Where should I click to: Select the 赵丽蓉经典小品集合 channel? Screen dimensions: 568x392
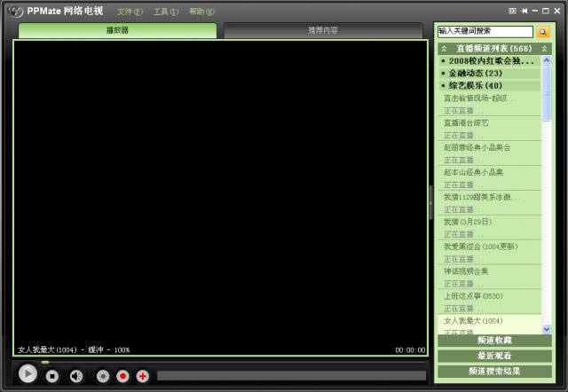pyautogui.click(x=490, y=153)
